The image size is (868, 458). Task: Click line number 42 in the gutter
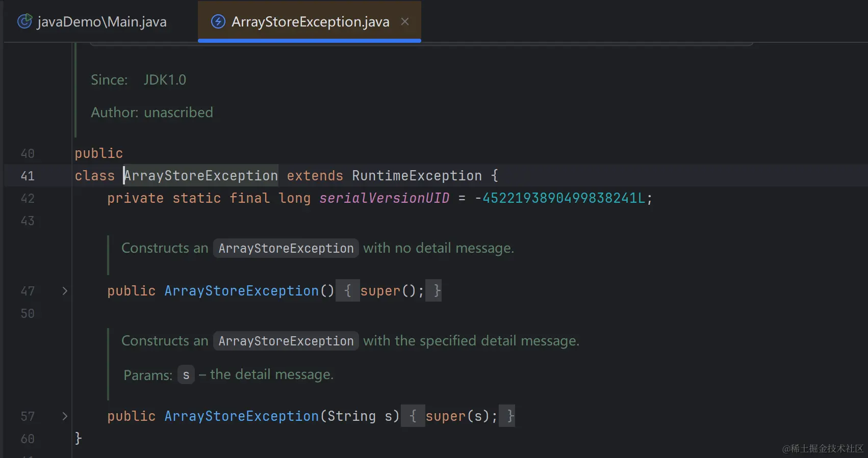click(28, 198)
